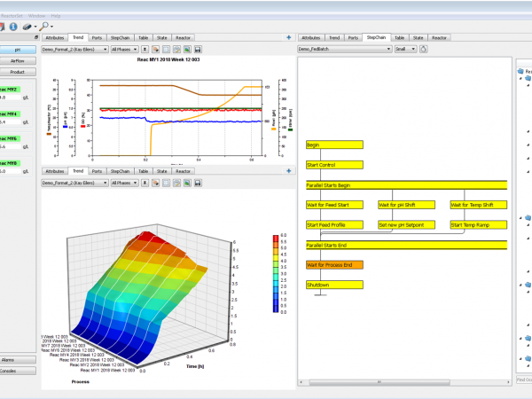The image size is (532, 399).
Task: Click the blue info icon in toolbar
Action: 13,27
